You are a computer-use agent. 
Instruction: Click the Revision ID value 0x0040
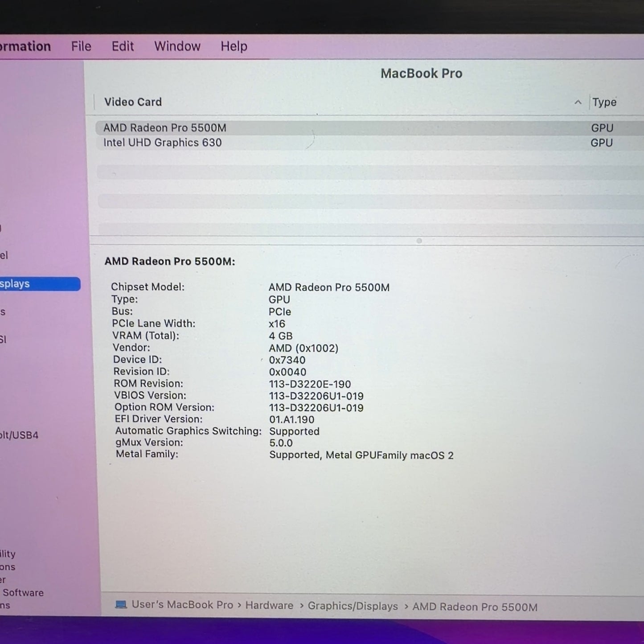[x=287, y=372]
